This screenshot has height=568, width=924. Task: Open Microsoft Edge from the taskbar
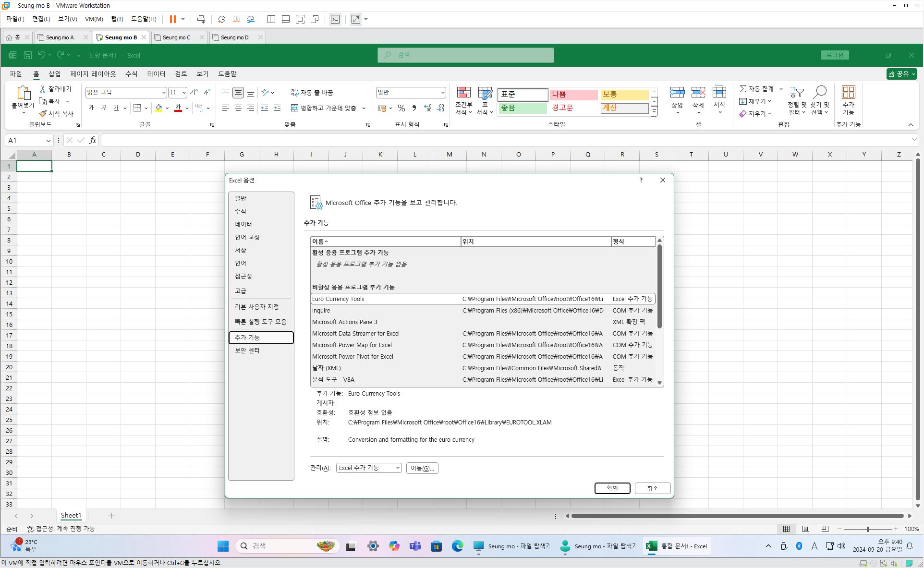pos(457,546)
